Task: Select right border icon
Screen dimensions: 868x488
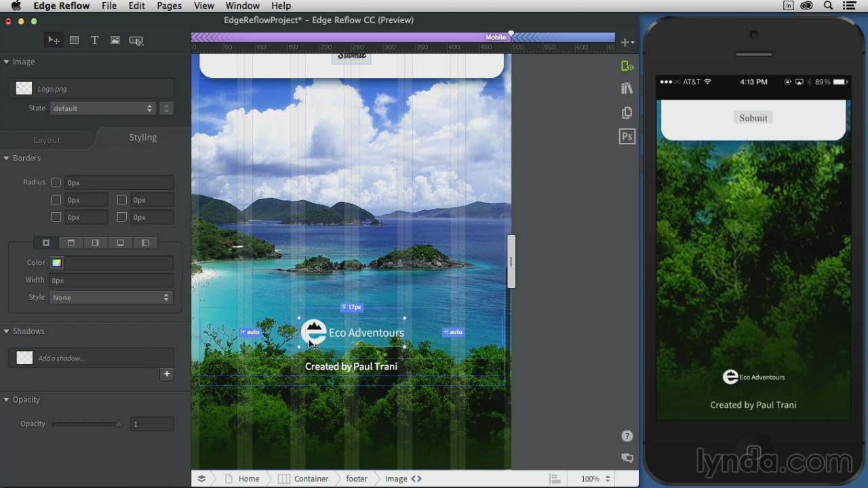Action: tap(96, 243)
